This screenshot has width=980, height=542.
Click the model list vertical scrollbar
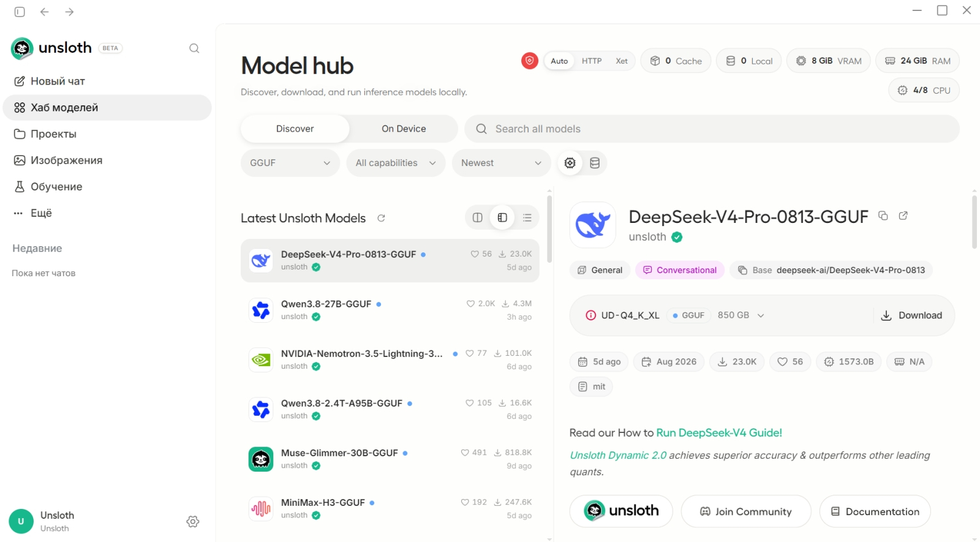coord(549,229)
